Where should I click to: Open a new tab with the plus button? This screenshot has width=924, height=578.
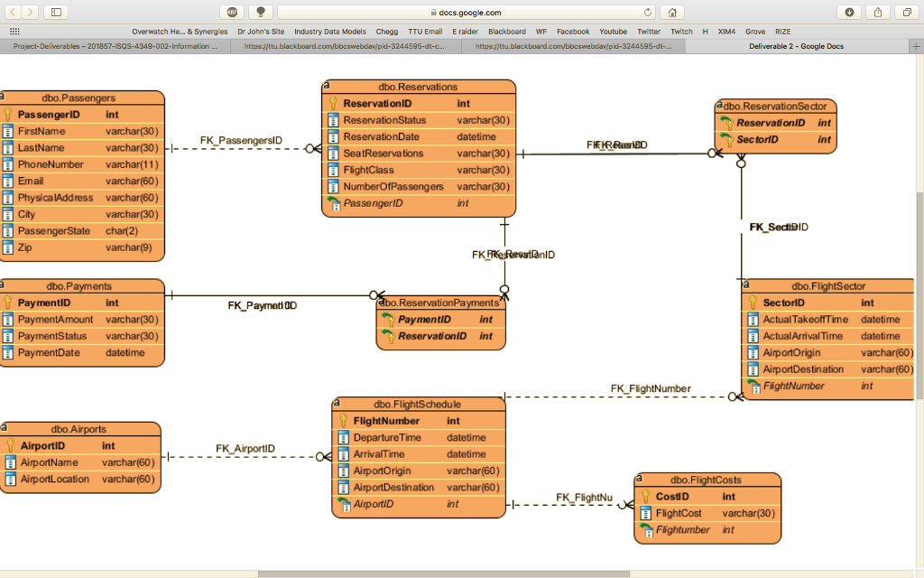point(917,46)
